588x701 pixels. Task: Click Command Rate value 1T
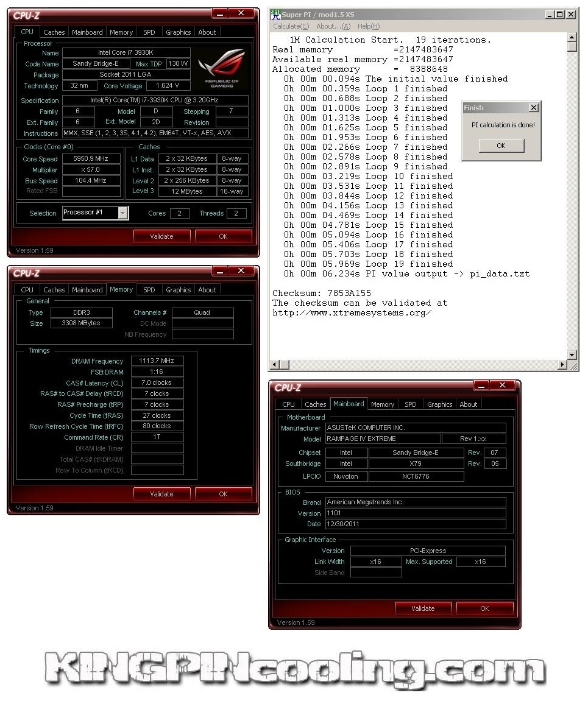(x=157, y=437)
